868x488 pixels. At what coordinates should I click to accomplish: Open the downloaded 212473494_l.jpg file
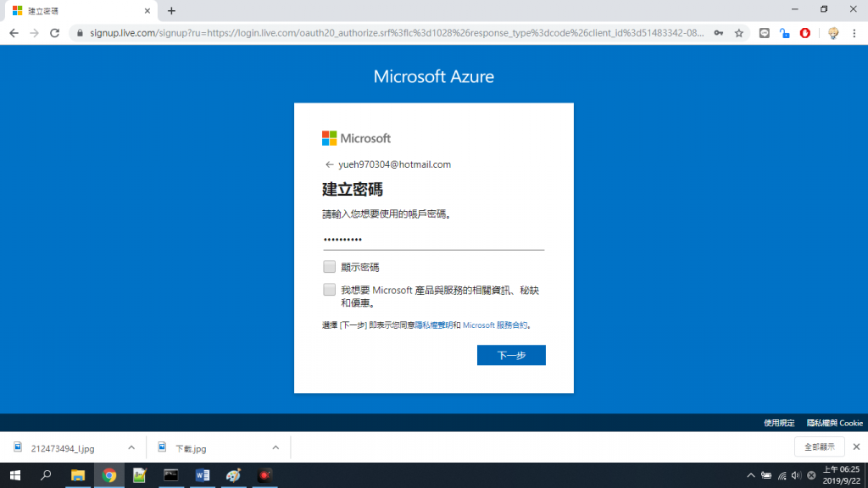click(63, 448)
